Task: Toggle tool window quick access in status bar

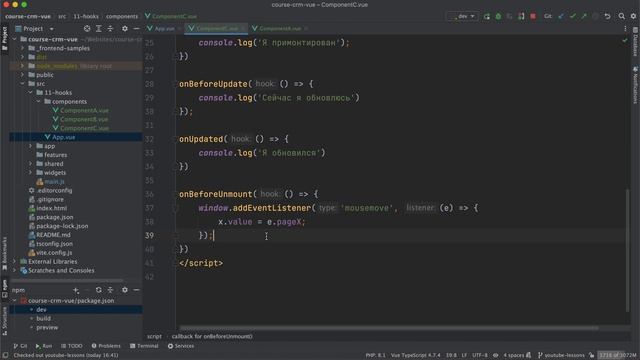Action: point(5,355)
